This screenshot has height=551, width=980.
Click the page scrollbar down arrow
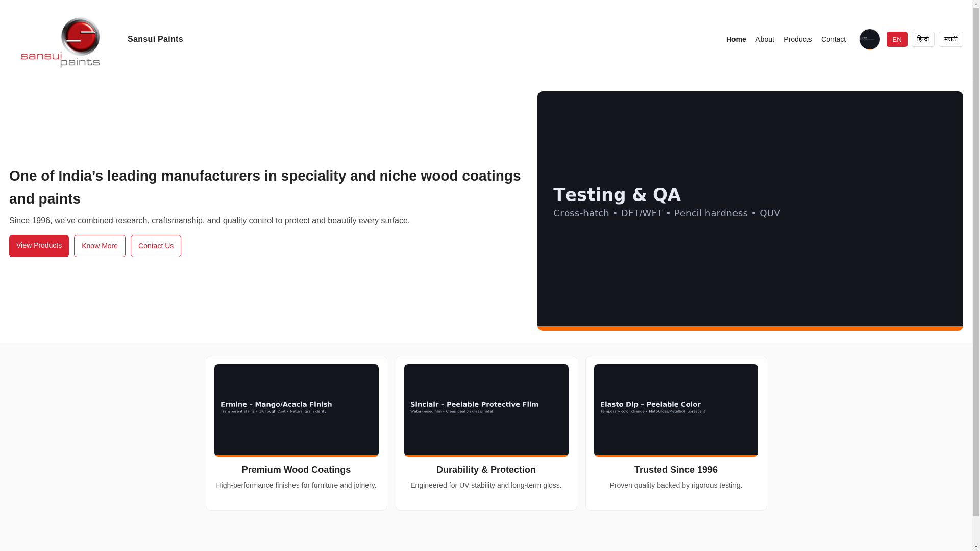976,547
